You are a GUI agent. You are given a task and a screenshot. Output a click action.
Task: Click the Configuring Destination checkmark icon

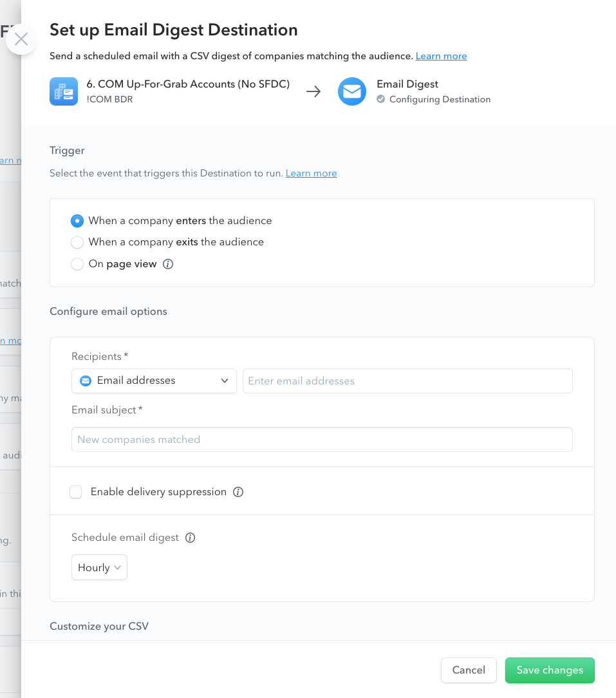click(x=380, y=99)
